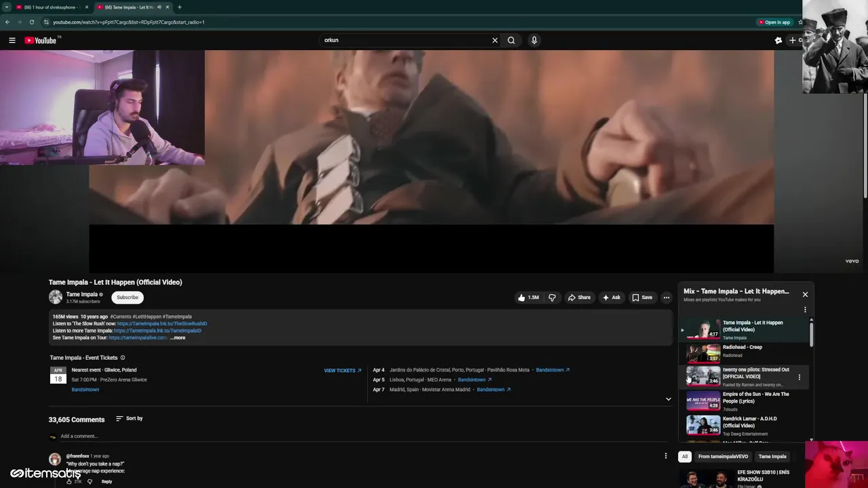Image resolution: width=868 pixels, height=488 pixels.
Task: Select the Tame Impala filter chip
Action: 772,457
